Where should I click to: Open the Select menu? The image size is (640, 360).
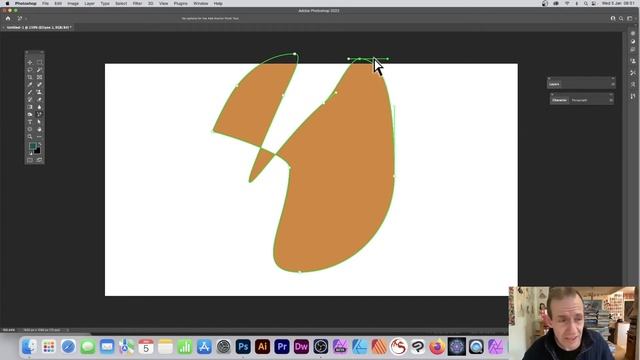(x=121, y=3)
